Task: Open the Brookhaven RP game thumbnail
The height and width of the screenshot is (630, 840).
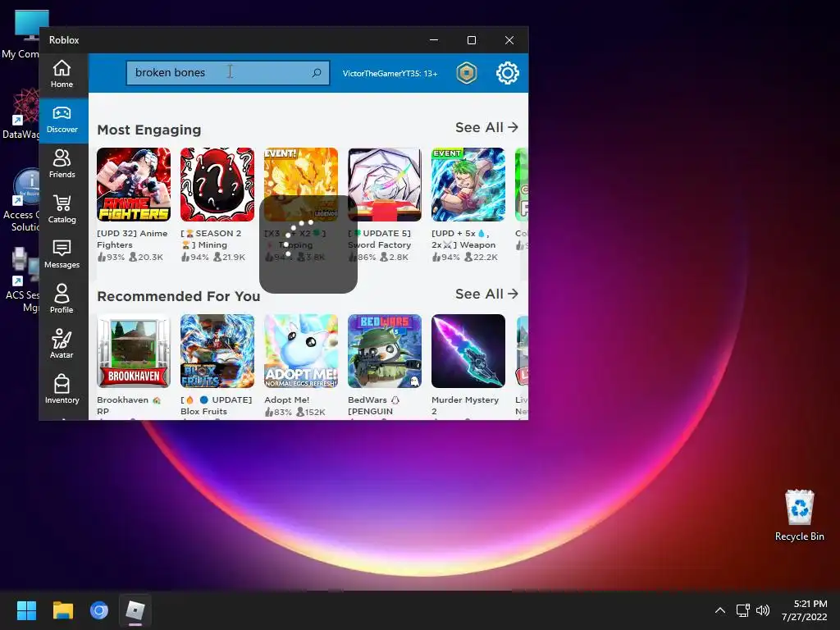Action: pyautogui.click(x=134, y=351)
